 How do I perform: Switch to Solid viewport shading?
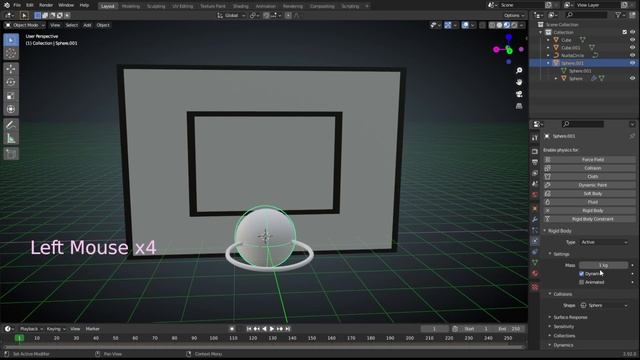pos(499,25)
